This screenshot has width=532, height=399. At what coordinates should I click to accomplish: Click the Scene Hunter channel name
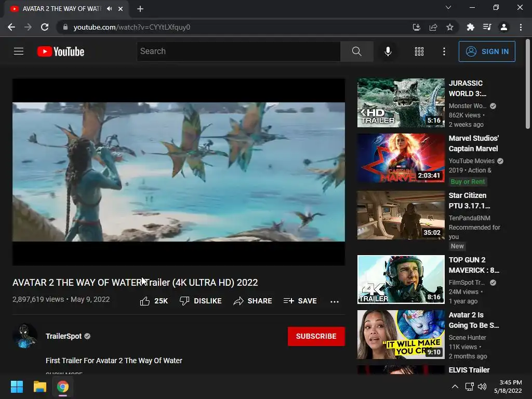[467, 337]
